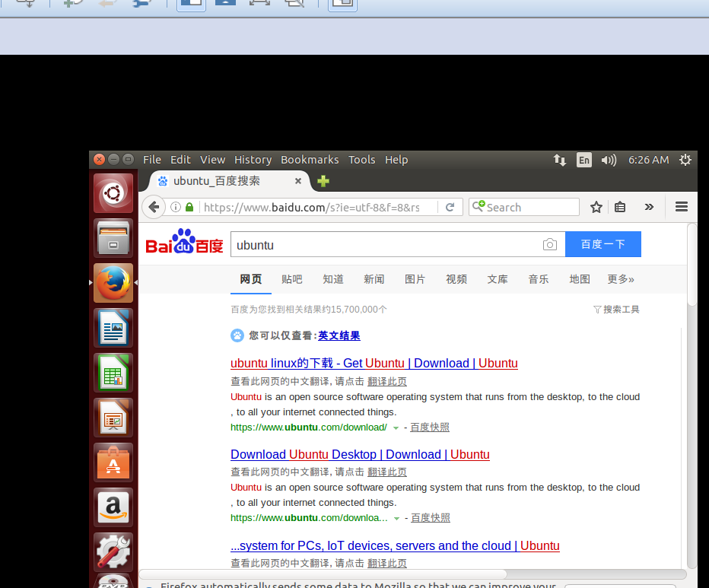
Task: Open 'Download Ubuntu Desktop' result link
Action: [x=360, y=454]
